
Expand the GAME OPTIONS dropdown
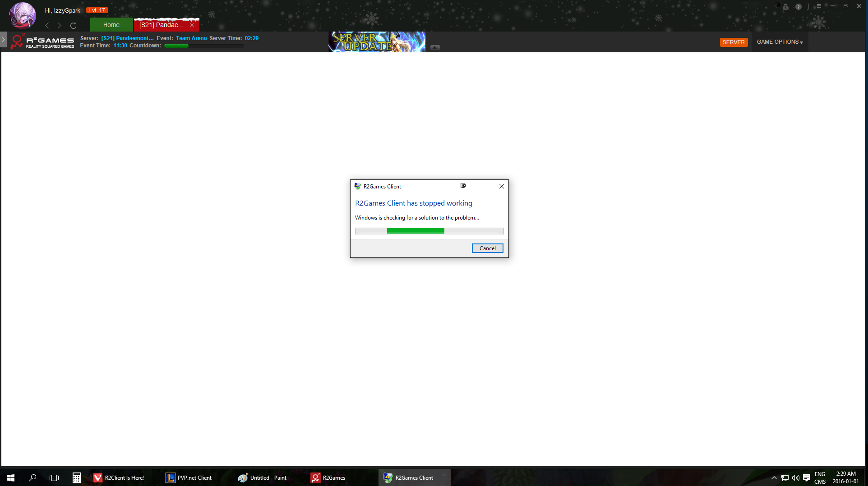780,42
